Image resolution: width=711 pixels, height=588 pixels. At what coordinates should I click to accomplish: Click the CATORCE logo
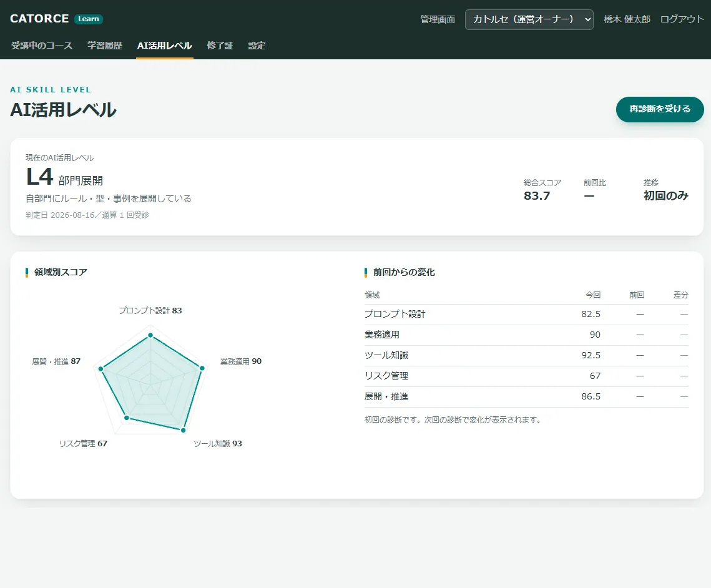[x=39, y=19]
